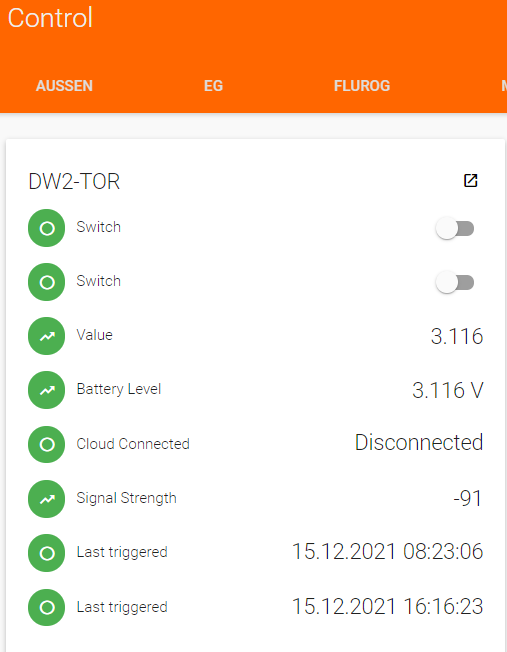
Task: Click the Battery Level trend icon
Action: coord(47,390)
